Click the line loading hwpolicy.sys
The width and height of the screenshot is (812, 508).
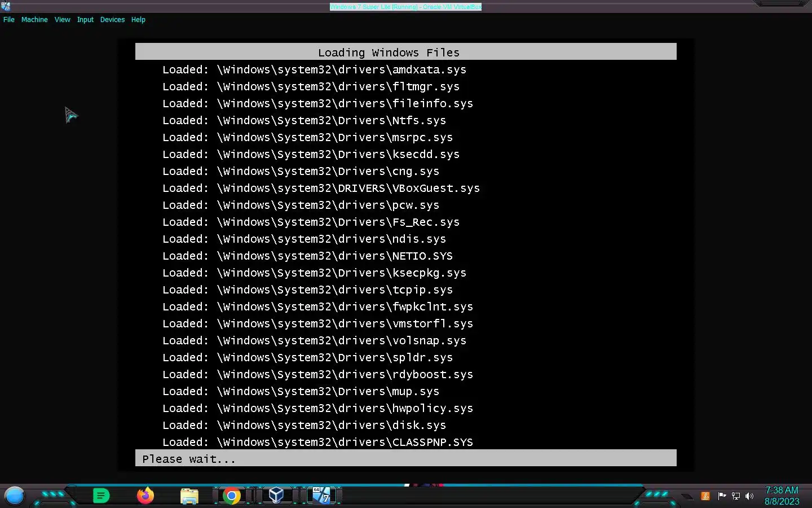point(317,408)
